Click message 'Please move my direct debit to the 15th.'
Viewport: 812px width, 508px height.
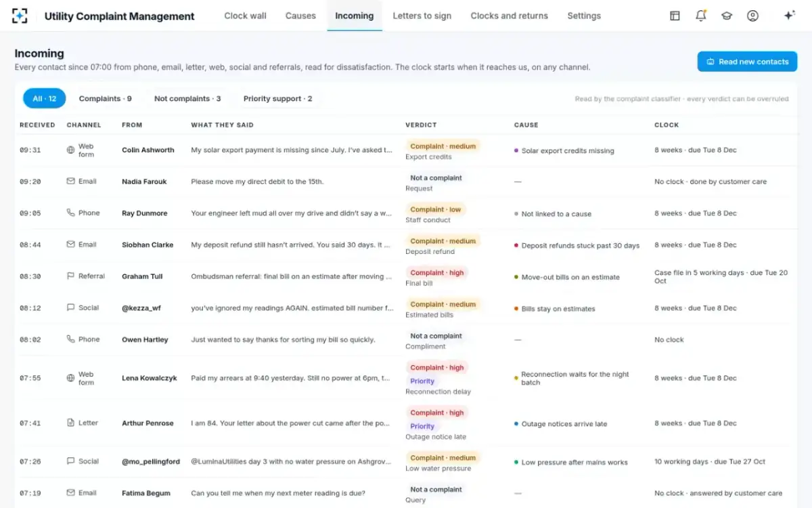[x=257, y=182]
